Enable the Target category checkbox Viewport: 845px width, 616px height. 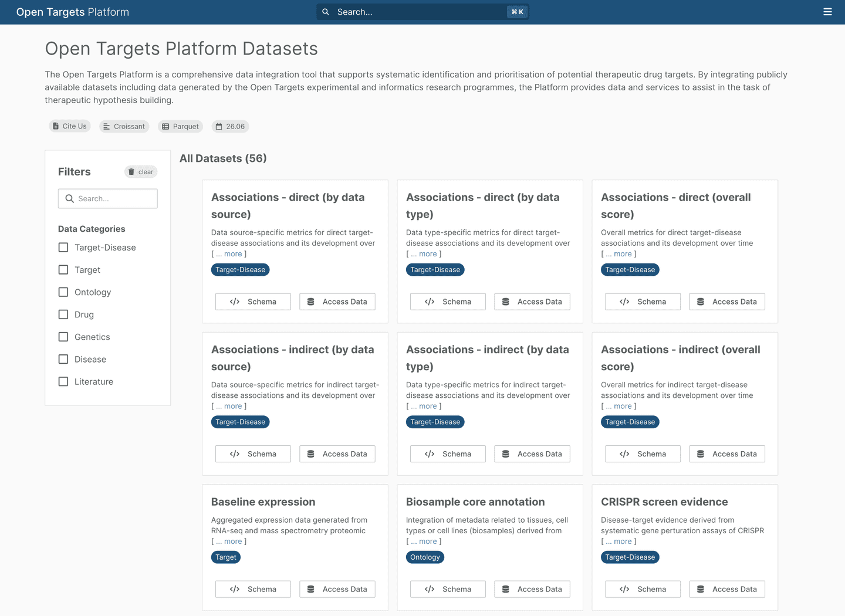pyautogui.click(x=63, y=270)
